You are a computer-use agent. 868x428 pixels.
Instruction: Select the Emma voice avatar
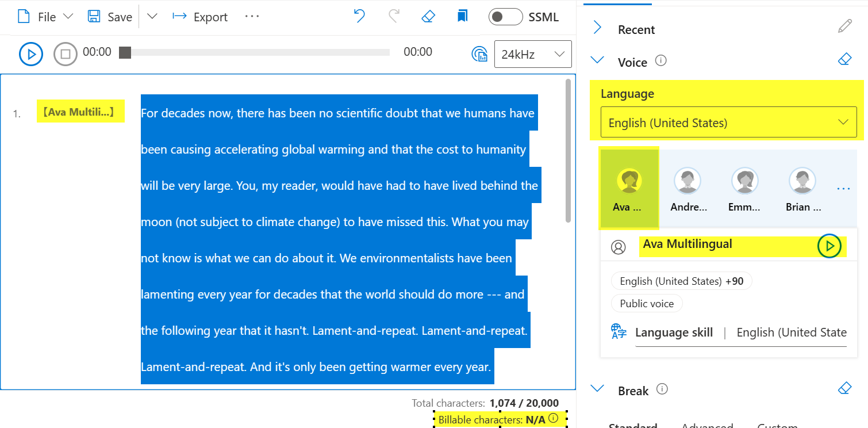click(745, 188)
